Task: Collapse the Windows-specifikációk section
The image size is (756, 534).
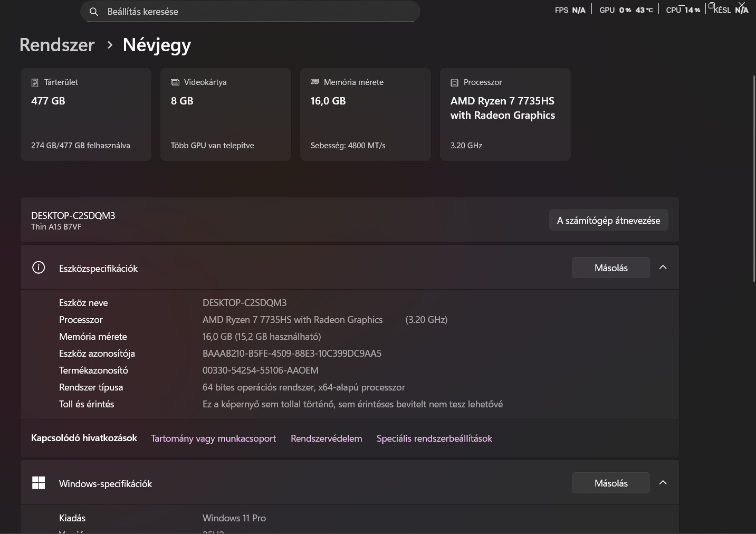Action: [663, 483]
